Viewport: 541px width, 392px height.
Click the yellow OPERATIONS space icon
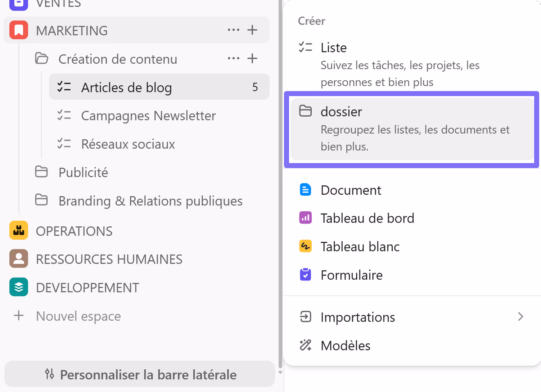(x=18, y=230)
